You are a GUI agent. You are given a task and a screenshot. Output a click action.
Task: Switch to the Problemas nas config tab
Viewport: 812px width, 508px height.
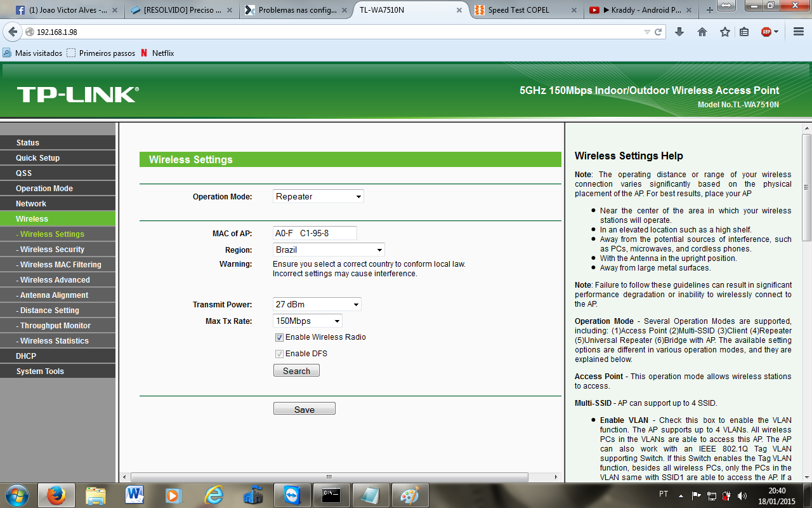297,10
